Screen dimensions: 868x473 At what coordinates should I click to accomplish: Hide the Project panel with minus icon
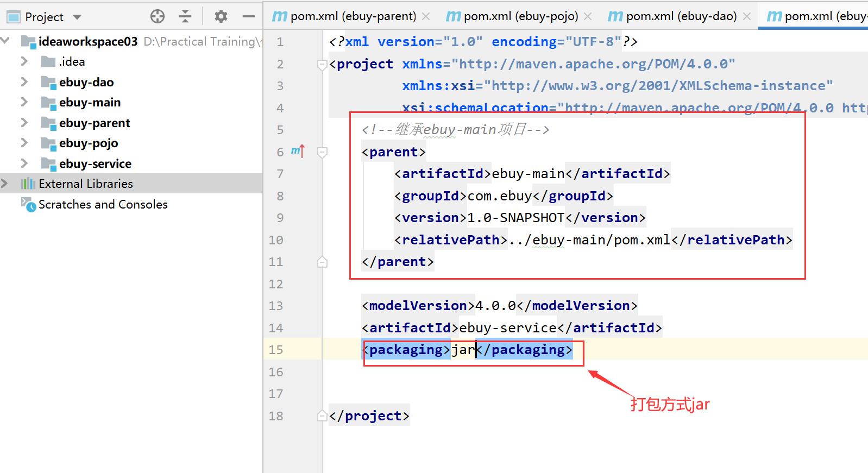(249, 17)
